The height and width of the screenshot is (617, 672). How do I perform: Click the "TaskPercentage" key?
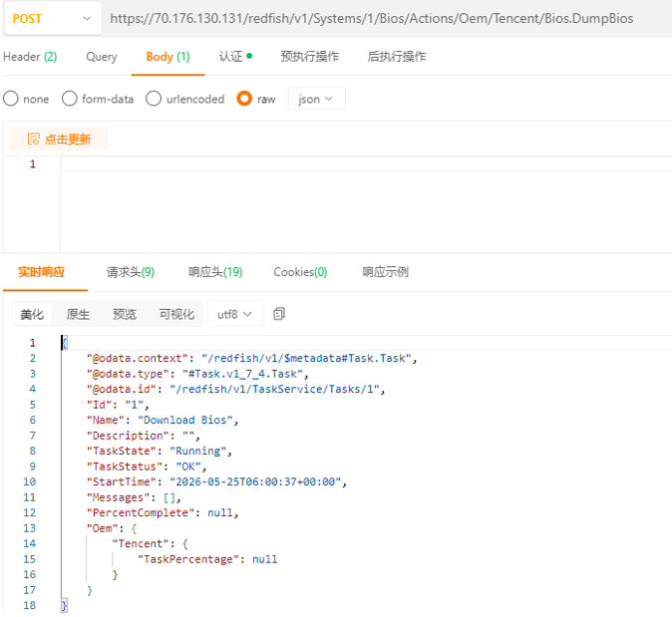pyautogui.click(x=188, y=559)
